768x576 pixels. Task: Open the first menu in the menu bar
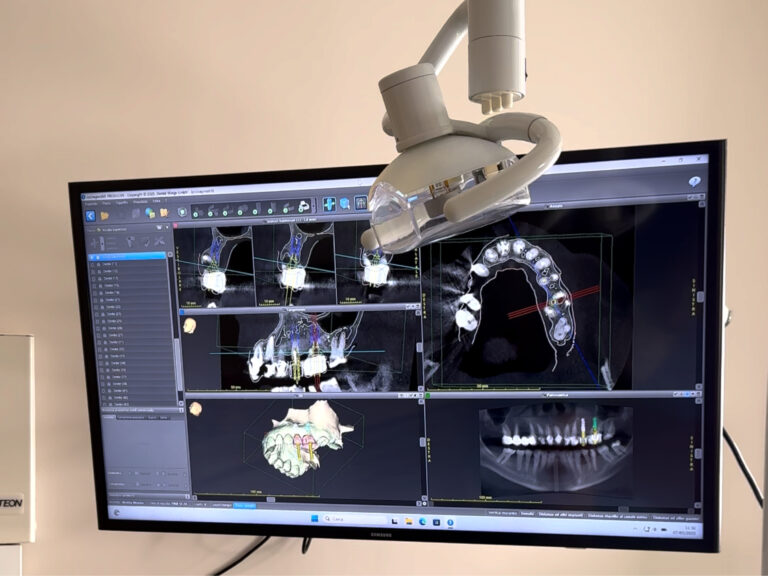pos(90,201)
